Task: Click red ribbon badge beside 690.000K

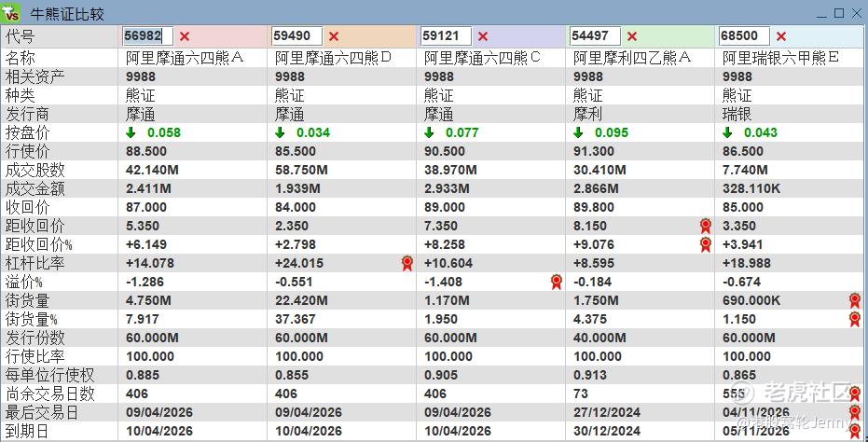Action: [x=855, y=300]
